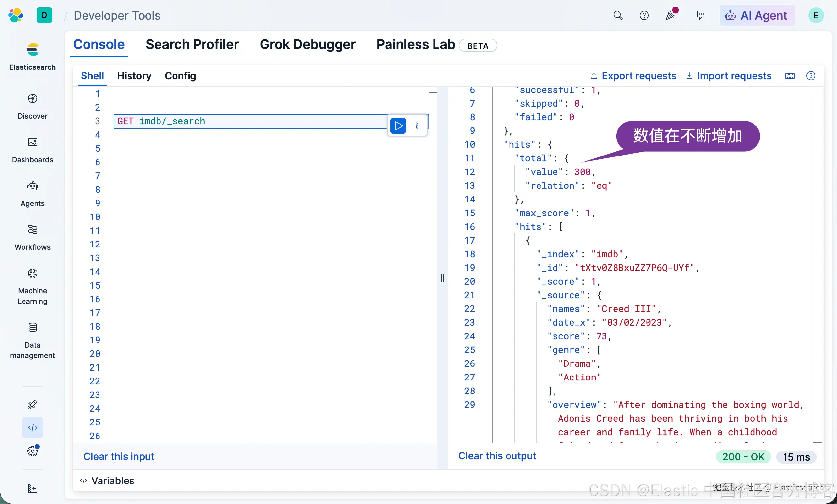Click the 200 - OK status badge
Screen dimensions: 837x504
(743, 457)
